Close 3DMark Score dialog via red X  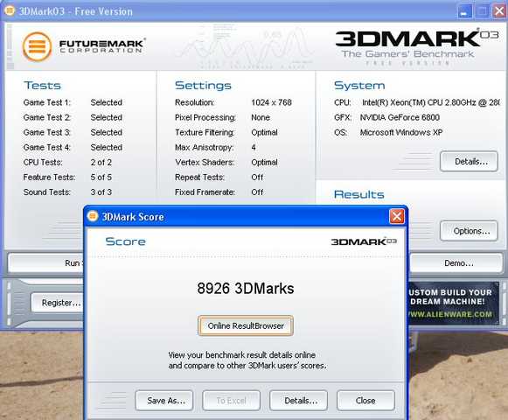tap(397, 216)
